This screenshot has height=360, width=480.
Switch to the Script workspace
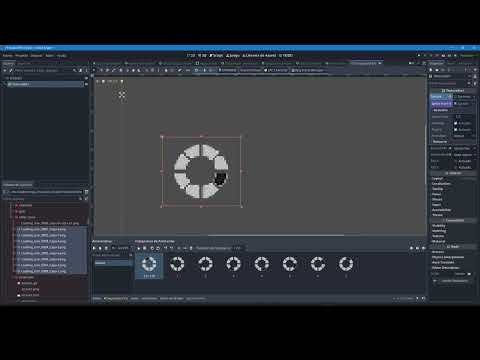coord(216,55)
